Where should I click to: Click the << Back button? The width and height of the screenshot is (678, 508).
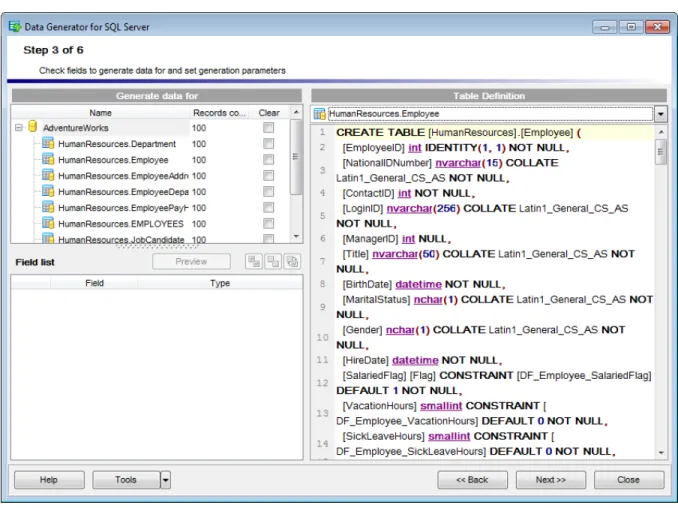(x=472, y=480)
